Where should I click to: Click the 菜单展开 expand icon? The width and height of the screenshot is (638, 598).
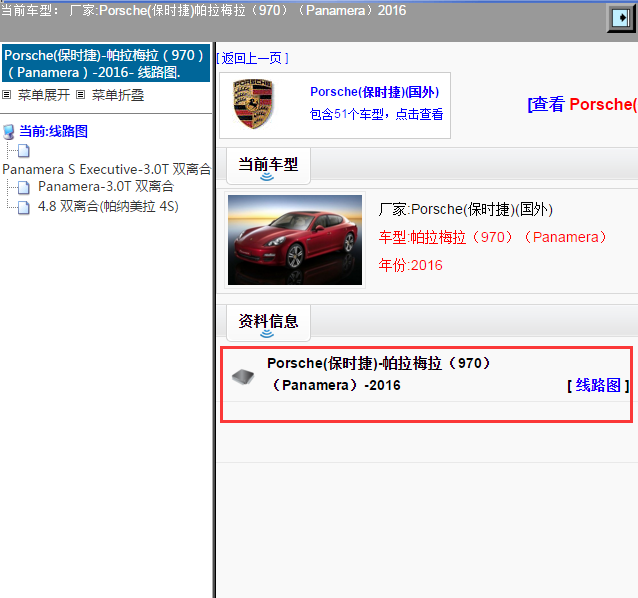[7, 95]
